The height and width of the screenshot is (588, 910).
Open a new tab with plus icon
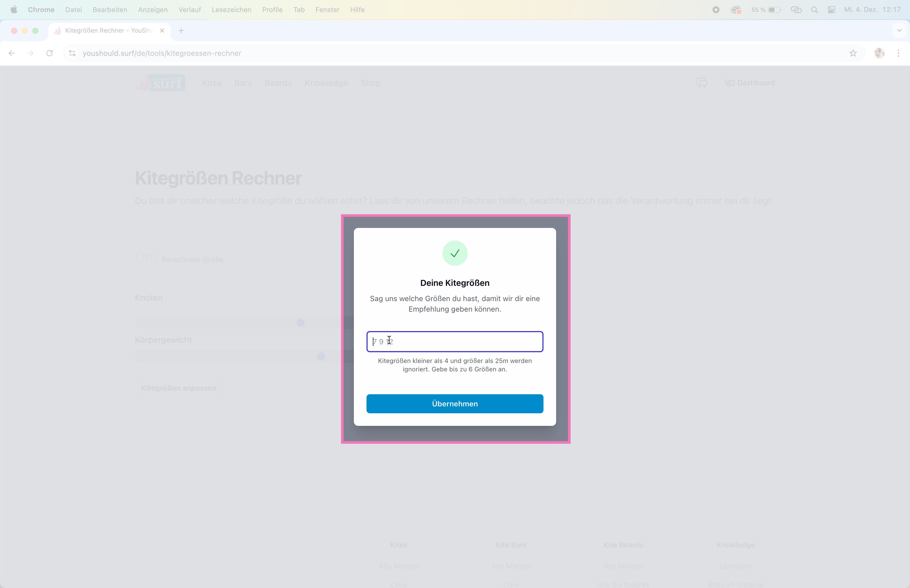pyautogui.click(x=181, y=31)
